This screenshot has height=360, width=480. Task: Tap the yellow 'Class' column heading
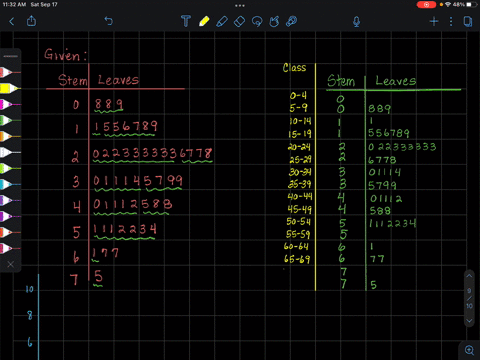coord(294,68)
